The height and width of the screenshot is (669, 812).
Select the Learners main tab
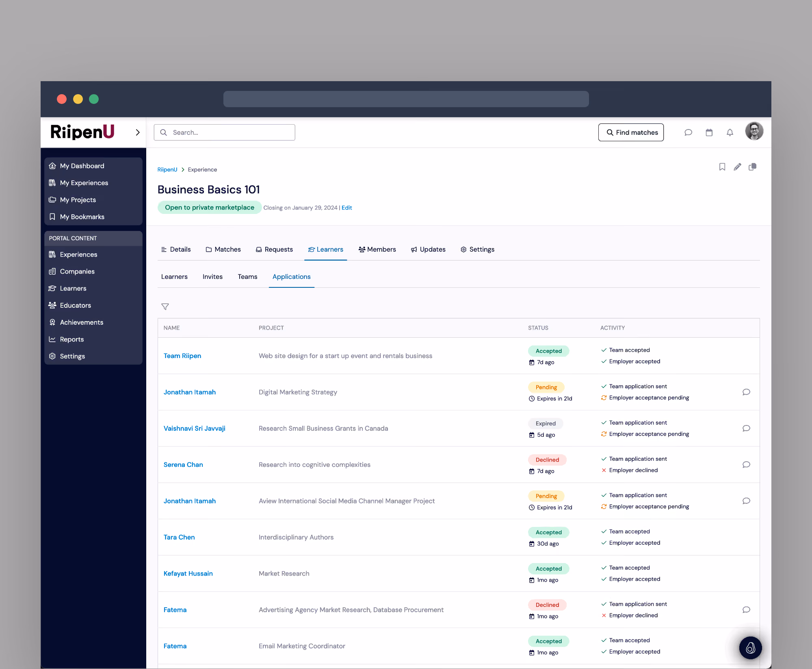click(x=326, y=249)
